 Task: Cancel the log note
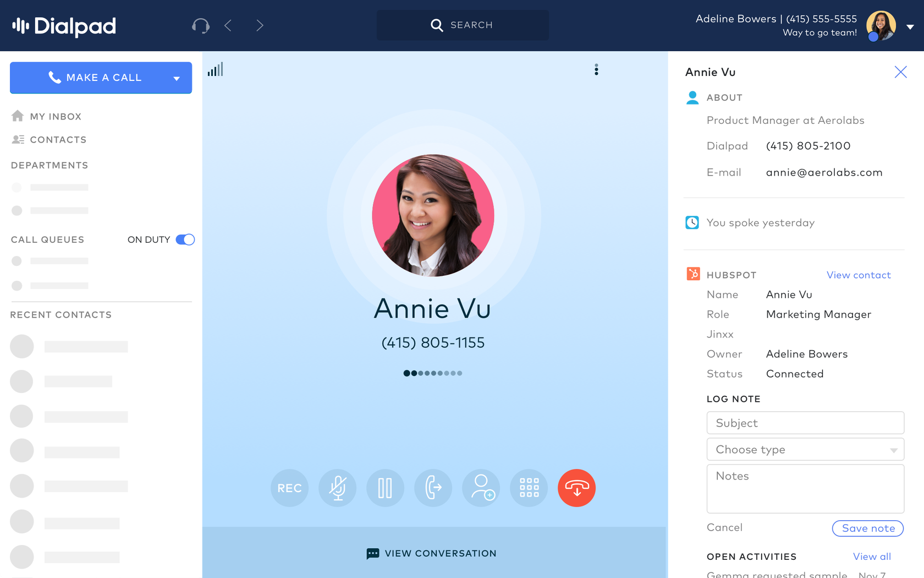tap(724, 527)
